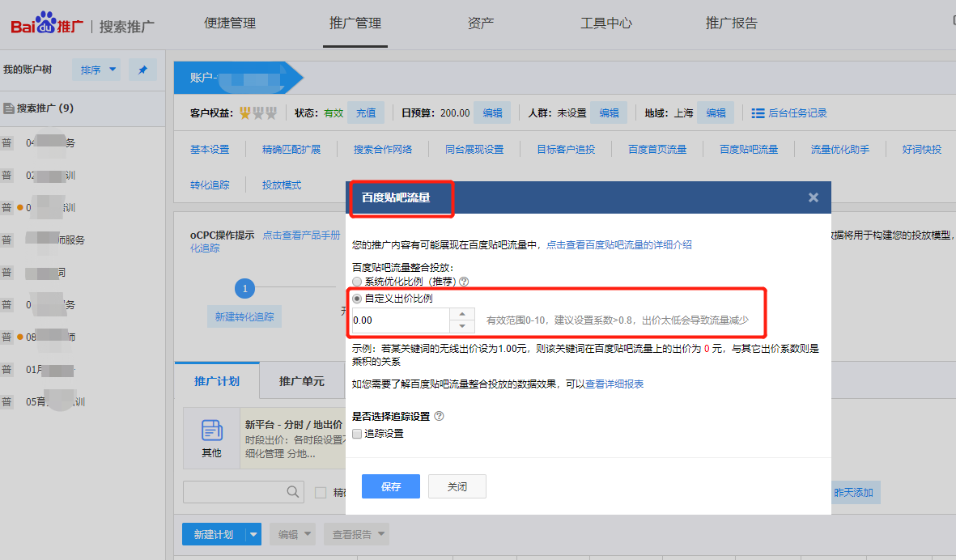
Task: Click the 保存 button
Action: [x=391, y=486]
